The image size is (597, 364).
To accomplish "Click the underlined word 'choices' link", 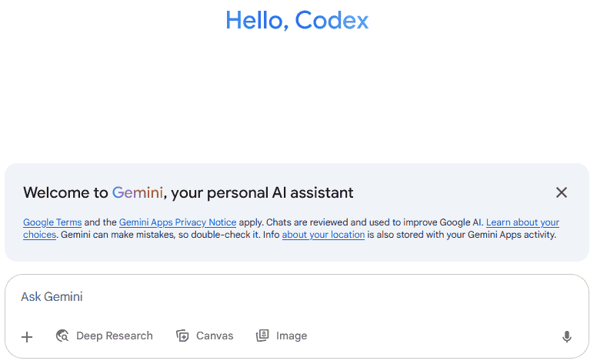I will coord(39,235).
